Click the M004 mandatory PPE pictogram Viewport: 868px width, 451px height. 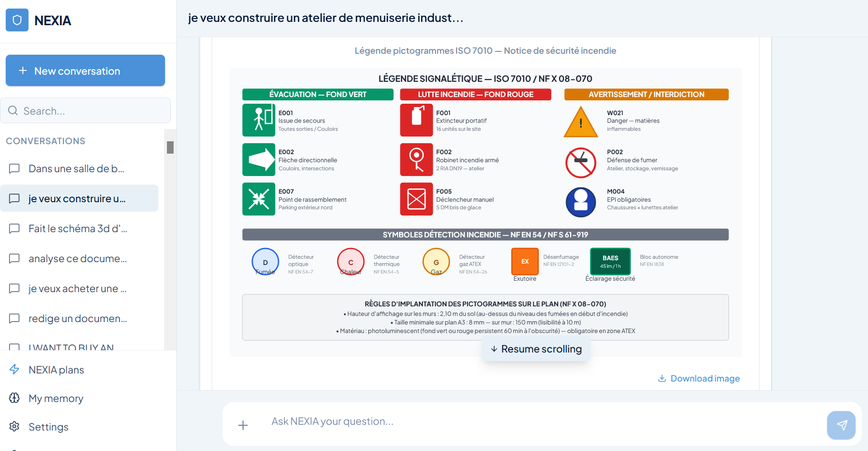(581, 202)
